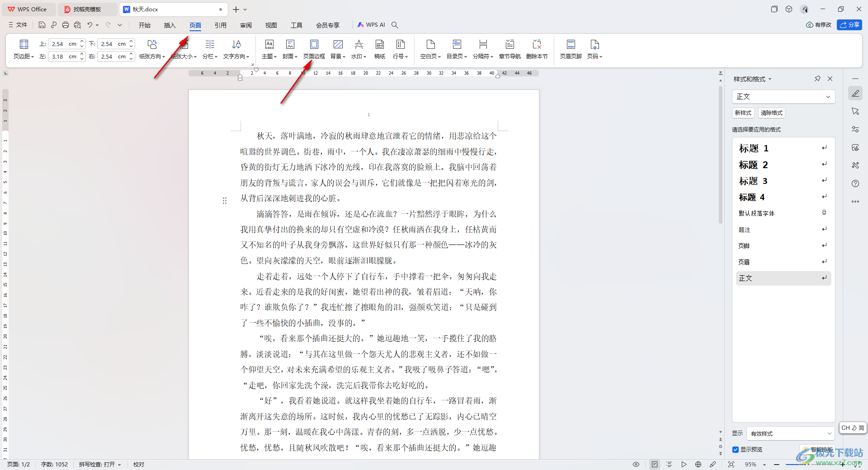
Task: Switch to outline view in status bar
Action: pyautogui.click(x=669, y=464)
